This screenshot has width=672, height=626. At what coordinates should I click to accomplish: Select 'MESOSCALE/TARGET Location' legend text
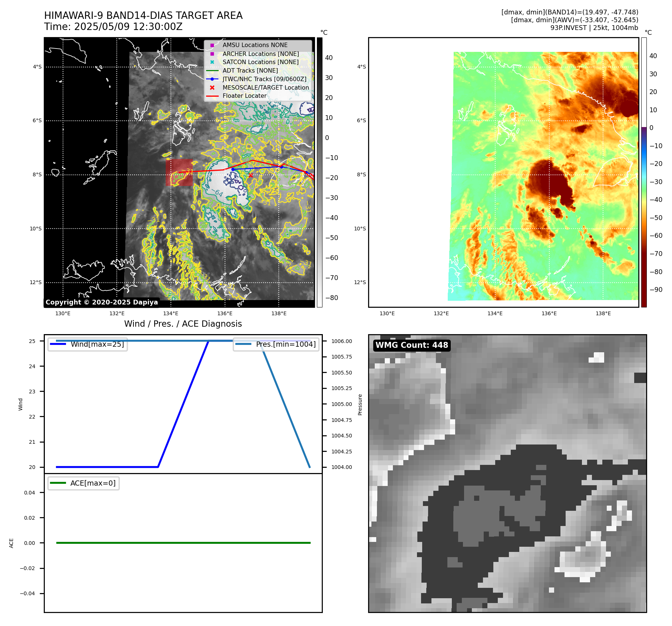(266, 88)
